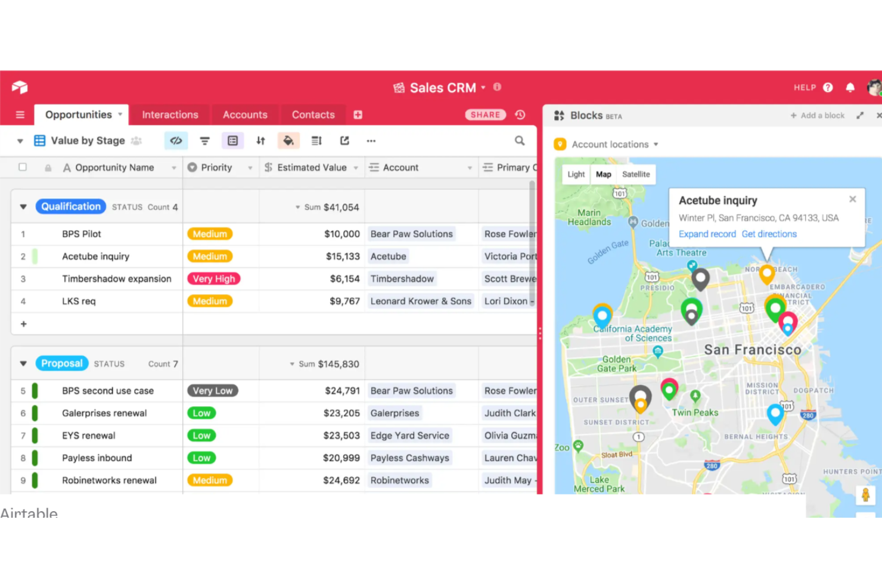
Task: Click the HELP label
Action: (x=805, y=88)
